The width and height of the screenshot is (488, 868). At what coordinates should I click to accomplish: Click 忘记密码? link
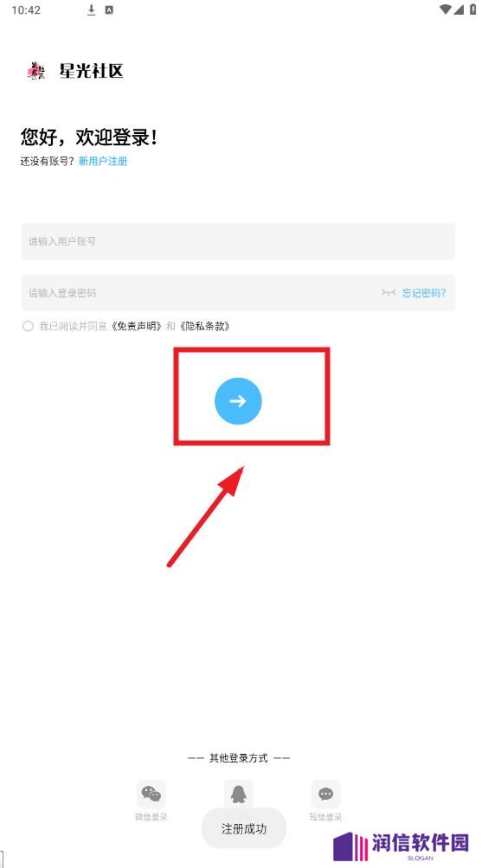[424, 293]
